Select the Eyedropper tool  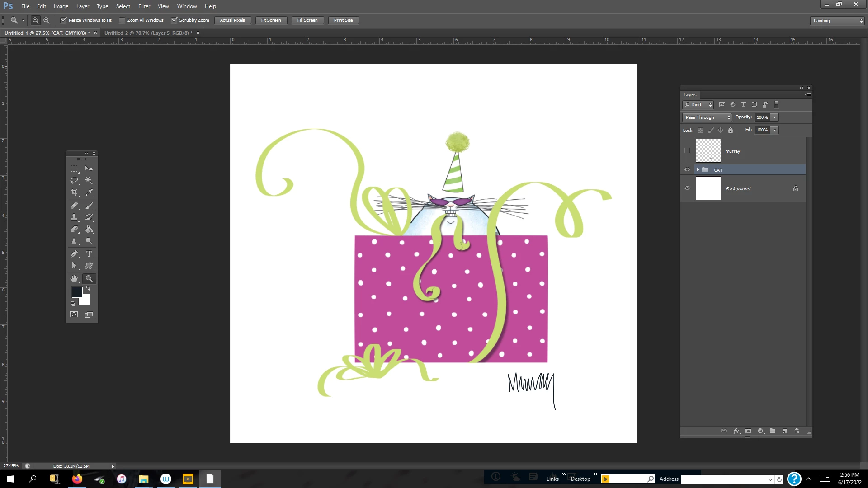89,192
